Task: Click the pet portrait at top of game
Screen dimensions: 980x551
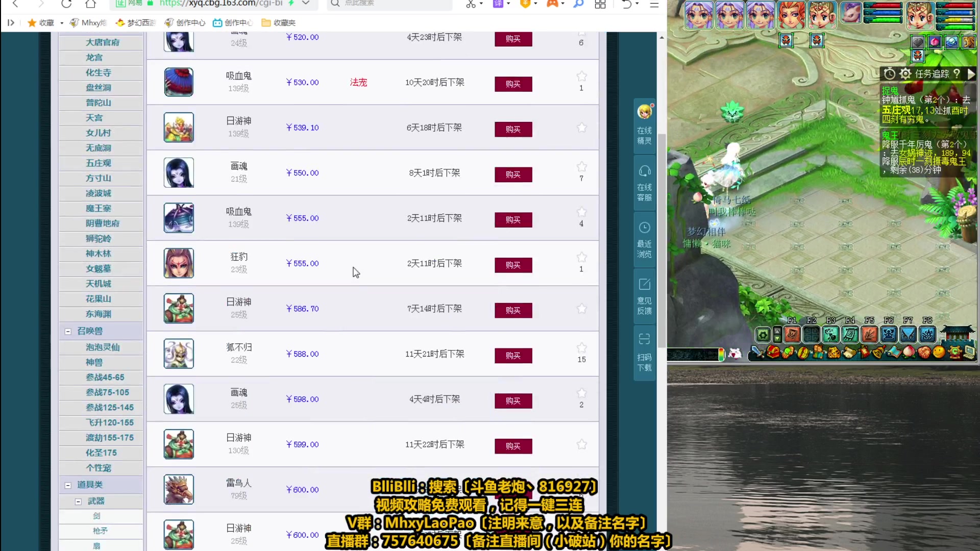Action: click(x=851, y=12)
